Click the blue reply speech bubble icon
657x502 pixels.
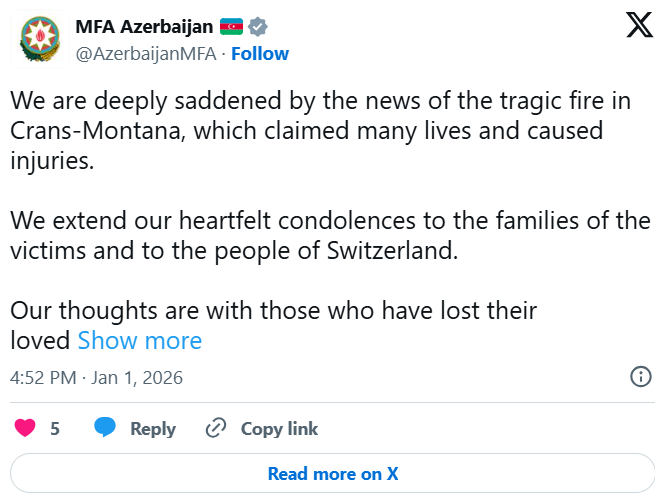pos(105,428)
